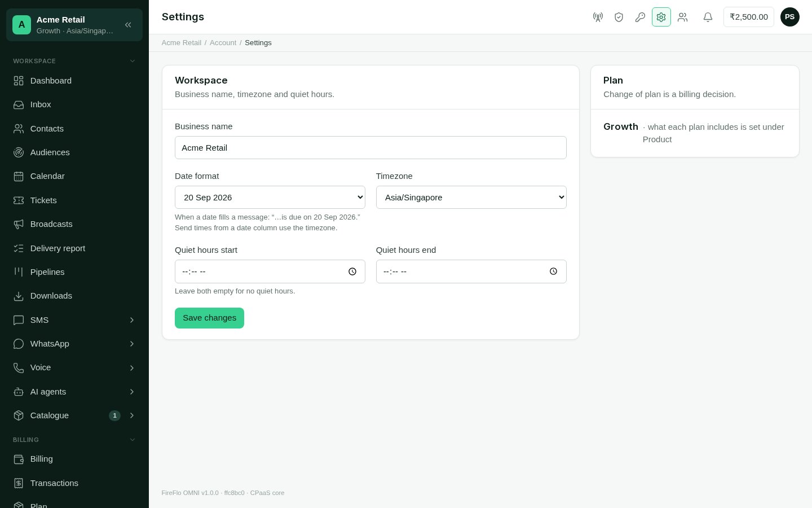Click the Voice phone icon

(x=19, y=367)
